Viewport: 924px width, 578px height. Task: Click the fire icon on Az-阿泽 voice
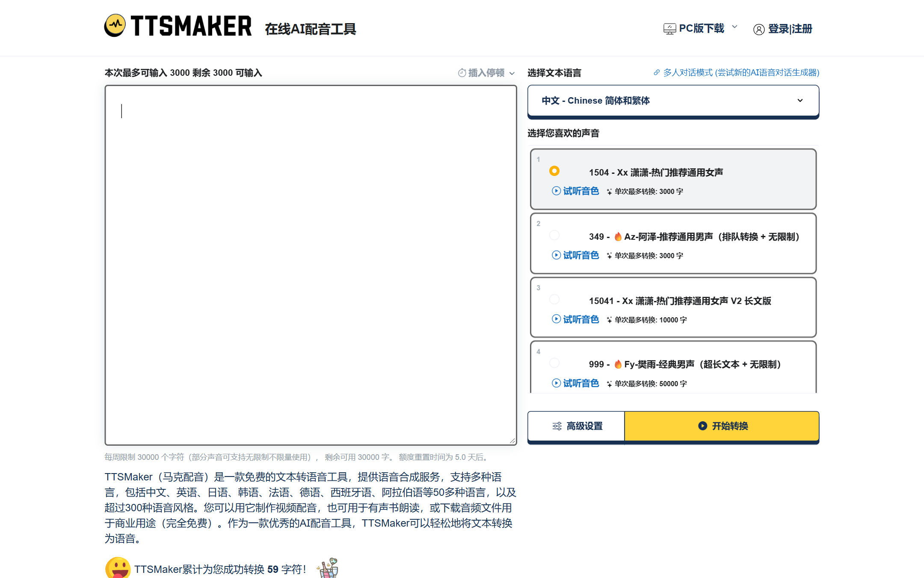point(618,236)
